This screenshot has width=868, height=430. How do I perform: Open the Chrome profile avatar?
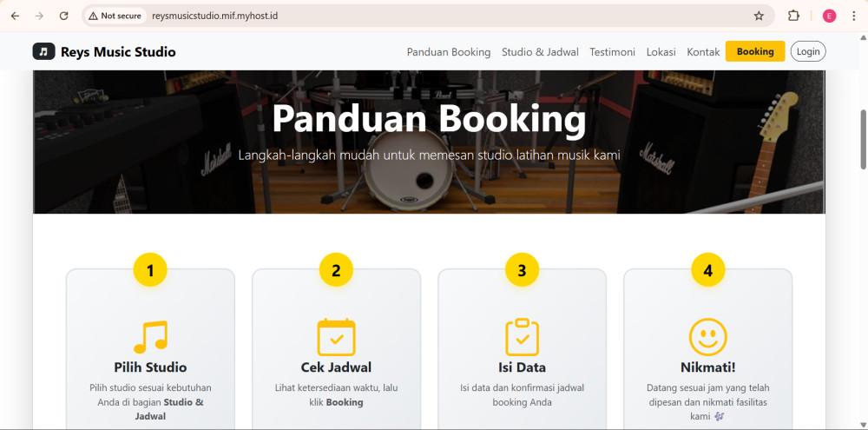(829, 16)
